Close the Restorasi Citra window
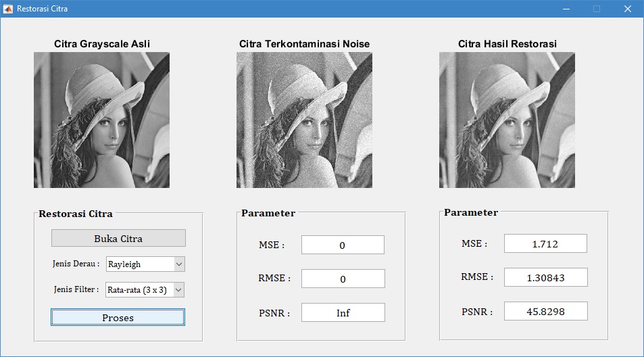 coord(627,9)
